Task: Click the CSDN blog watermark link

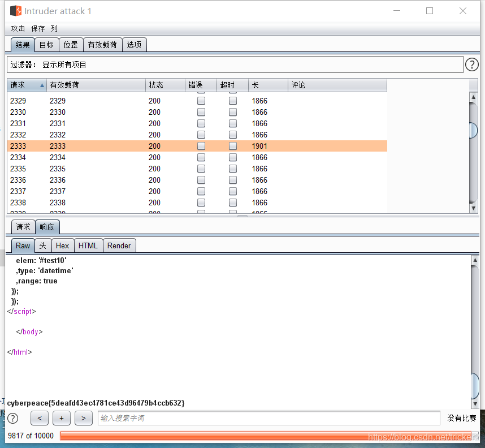Action: click(422, 436)
